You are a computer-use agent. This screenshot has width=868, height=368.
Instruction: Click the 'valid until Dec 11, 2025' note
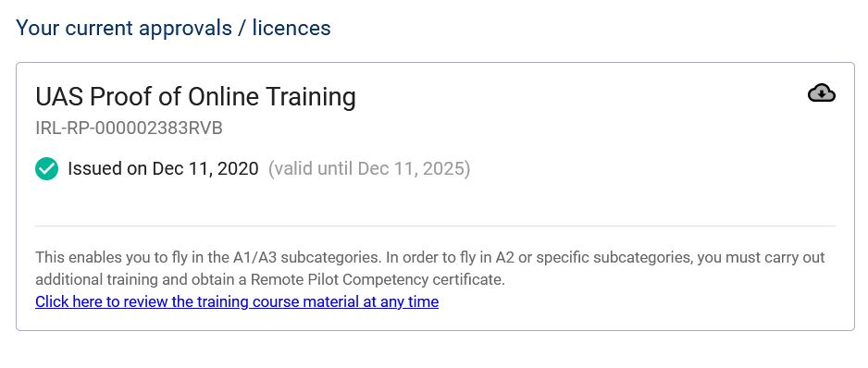tap(369, 169)
